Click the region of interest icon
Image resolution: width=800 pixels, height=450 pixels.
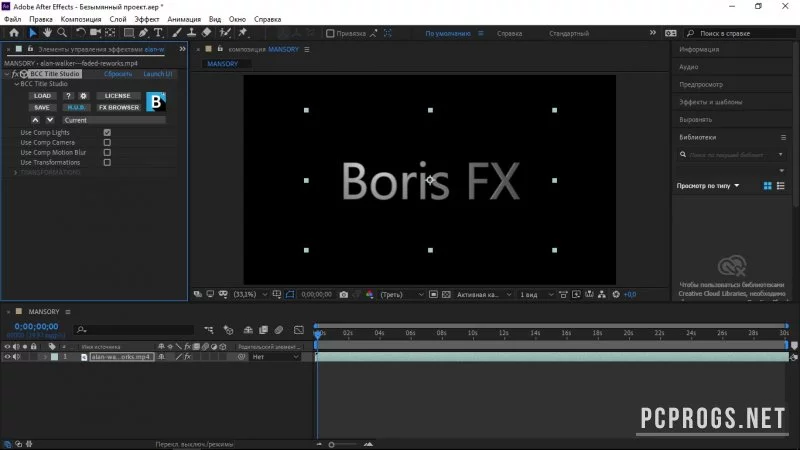(x=433, y=294)
